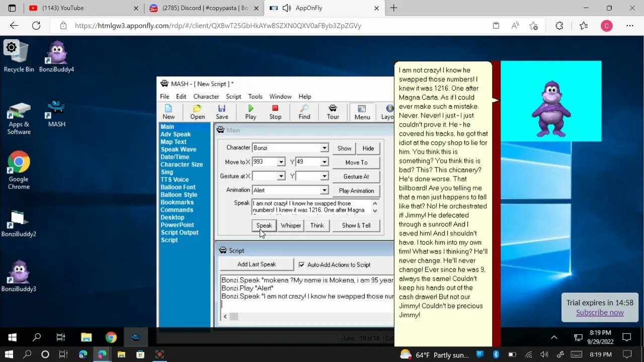This screenshot has height=362, width=644.
Task: Open File Explorer on remote taskbar
Action: click(x=86, y=337)
